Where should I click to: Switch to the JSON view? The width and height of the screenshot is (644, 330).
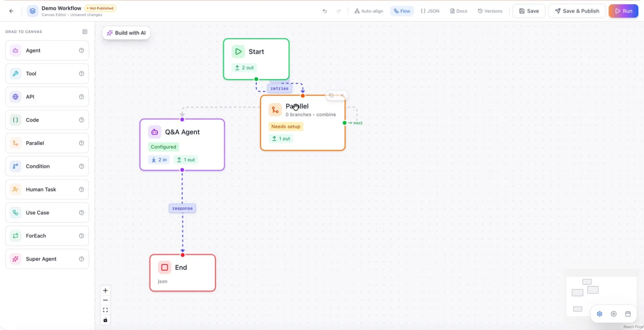[430, 11]
